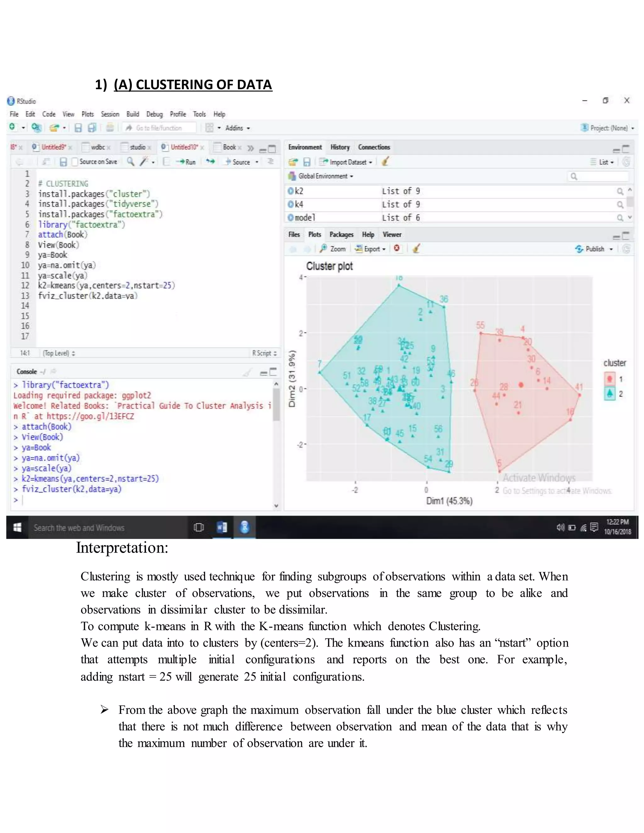The image size is (644, 833).
Task: Open Word from the taskbar
Action: pyautogui.click(x=222, y=527)
